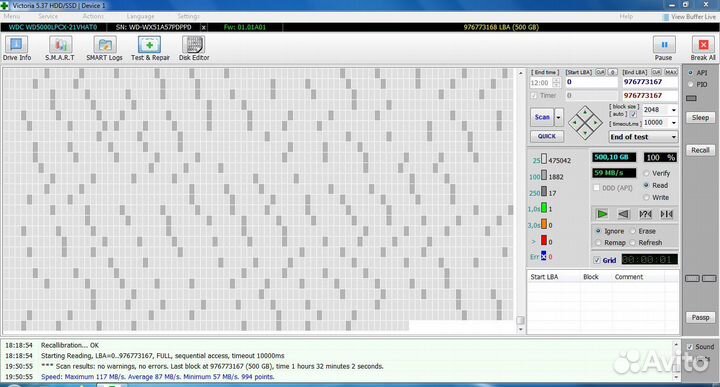The height and width of the screenshot is (387, 720).
Task: Open the timeout 10000 dropdown
Action: point(674,123)
